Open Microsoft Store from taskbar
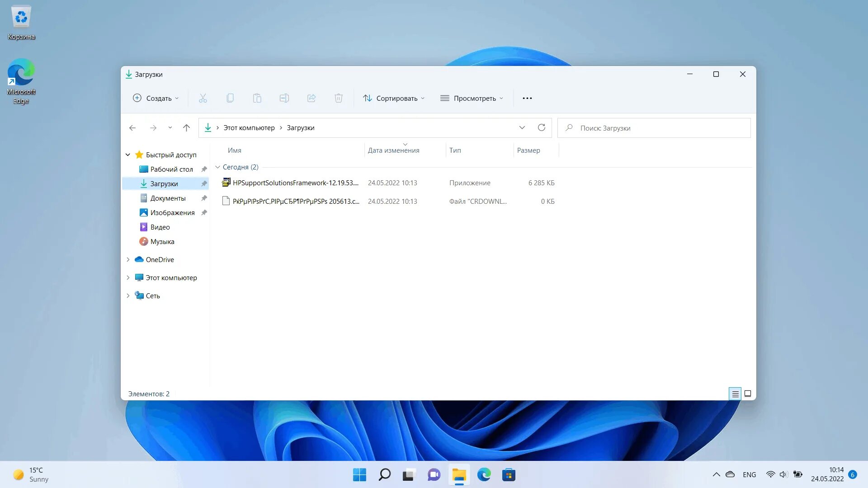This screenshot has height=488, width=868. [509, 475]
